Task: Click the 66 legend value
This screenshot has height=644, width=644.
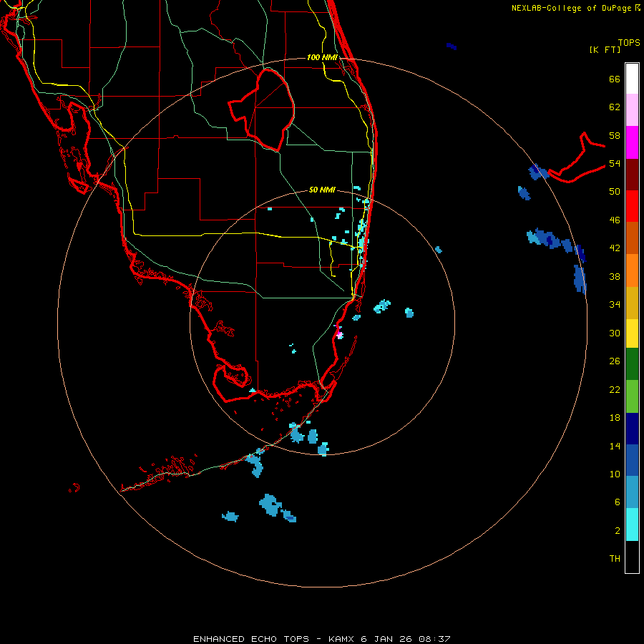Action: [615, 79]
